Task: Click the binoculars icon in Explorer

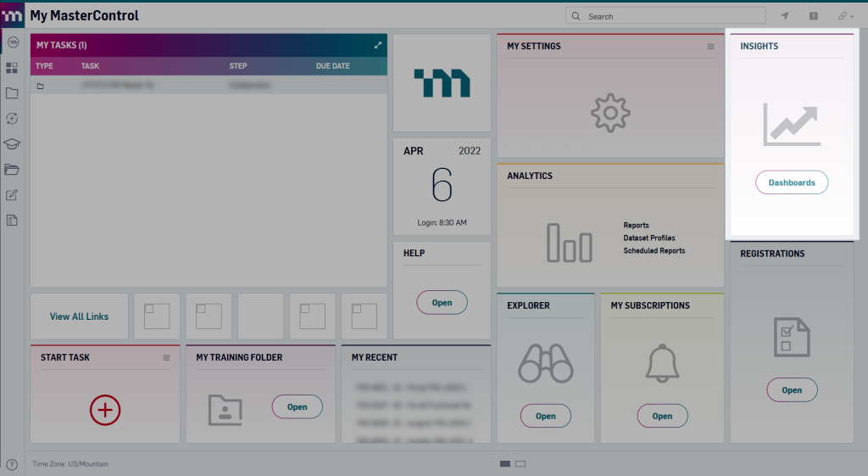Action: (545, 363)
